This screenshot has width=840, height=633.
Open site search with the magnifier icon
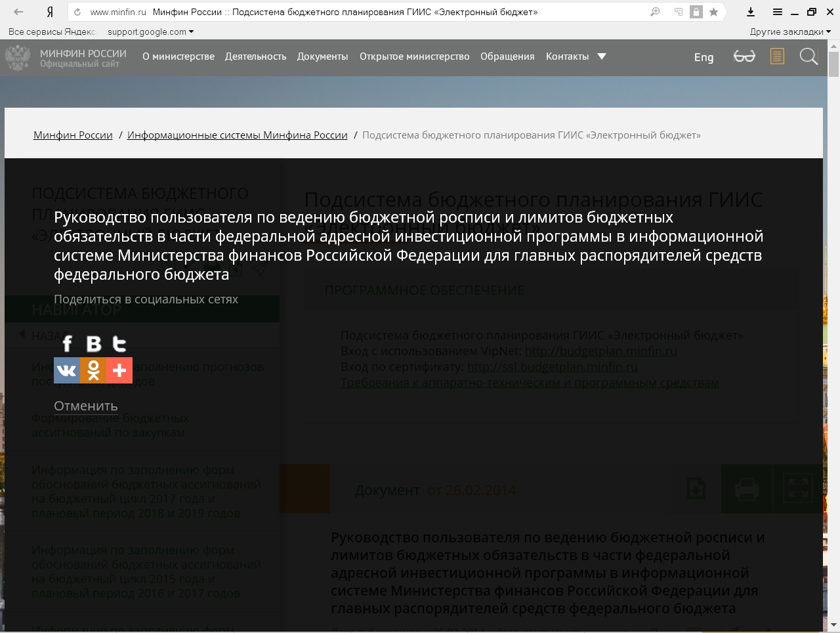tap(808, 56)
